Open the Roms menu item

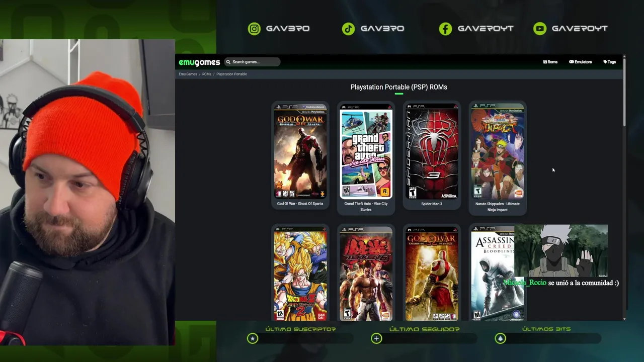click(x=550, y=62)
